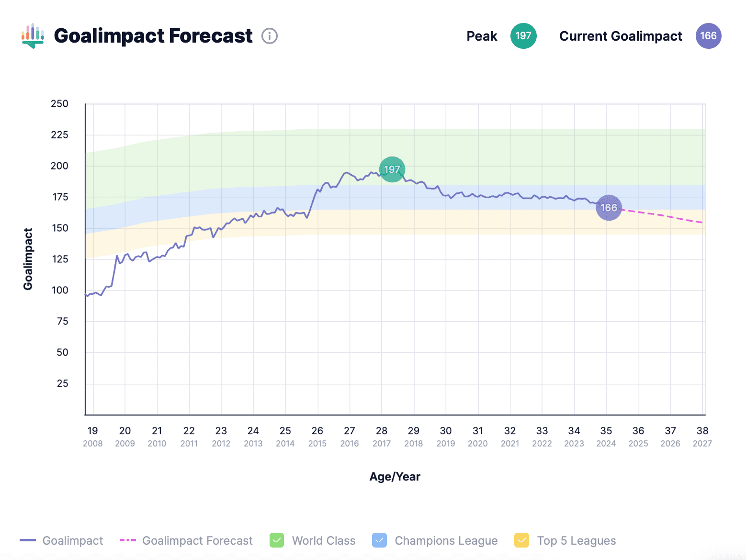Toggle the Champions League checkbox
The width and height of the screenshot is (746, 560).
coord(379,540)
